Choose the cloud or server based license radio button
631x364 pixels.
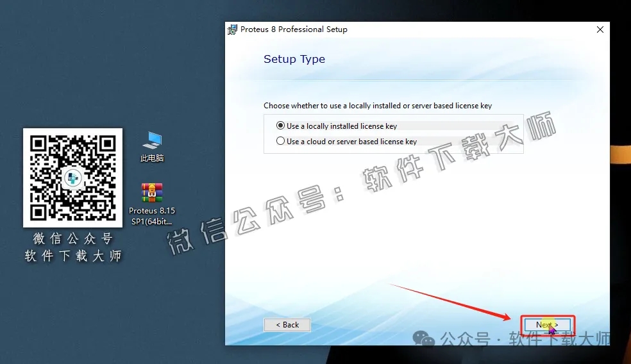coord(280,142)
